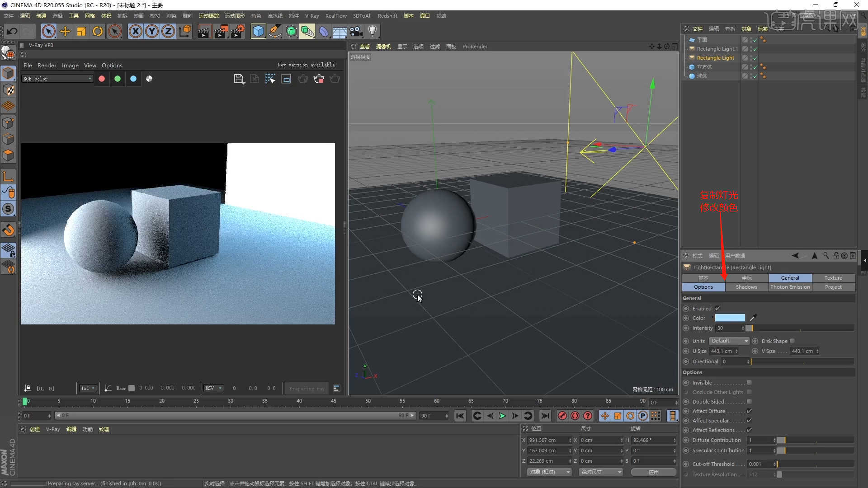Select the Rotate tool
Image resolution: width=868 pixels, height=488 pixels.
(98, 31)
